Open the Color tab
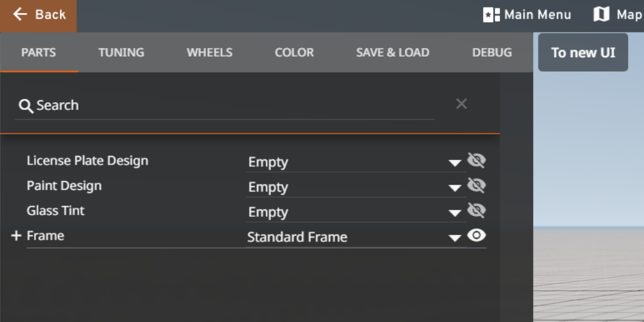 coord(294,52)
